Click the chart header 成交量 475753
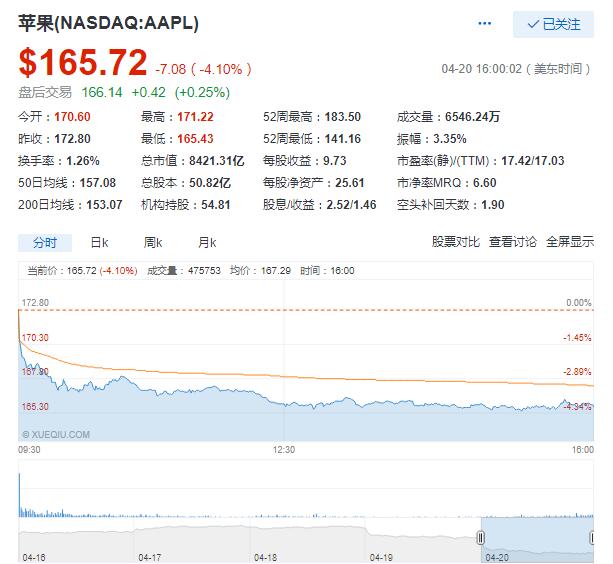The height and width of the screenshot is (564, 613). (184, 270)
